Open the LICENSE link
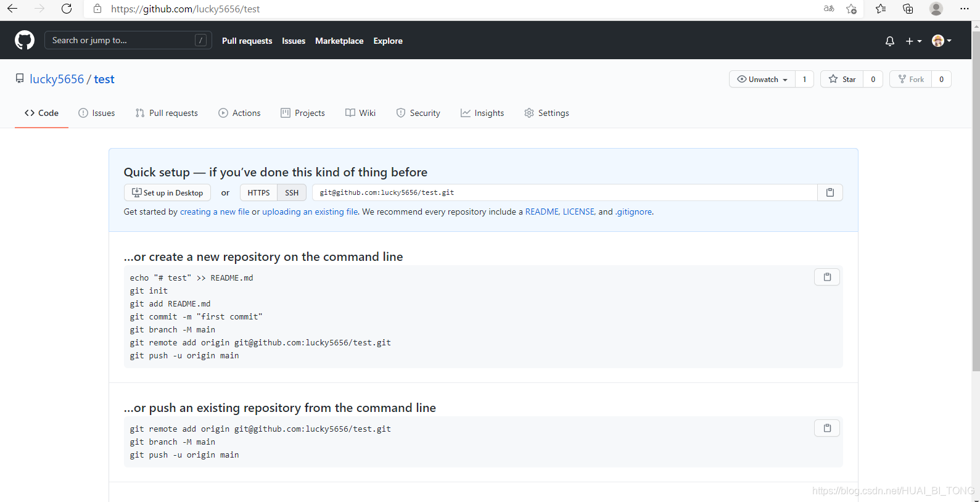The width and height of the screenshot is (980, 502). click(x=579, y=212)
